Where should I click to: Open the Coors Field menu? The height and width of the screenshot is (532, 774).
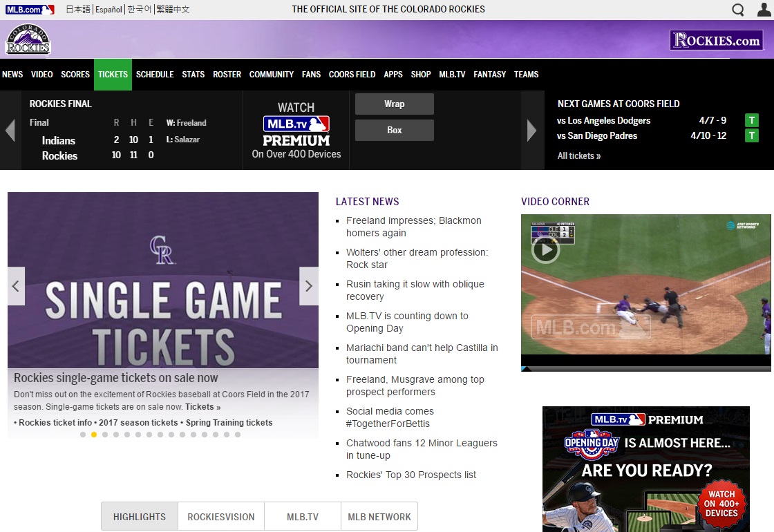point(352,75)
